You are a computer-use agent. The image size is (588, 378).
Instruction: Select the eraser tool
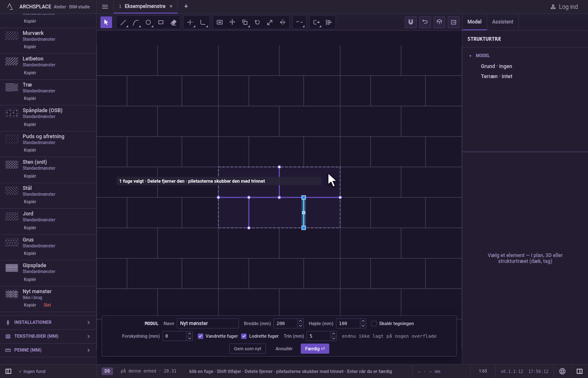click(x=173, y=22)
